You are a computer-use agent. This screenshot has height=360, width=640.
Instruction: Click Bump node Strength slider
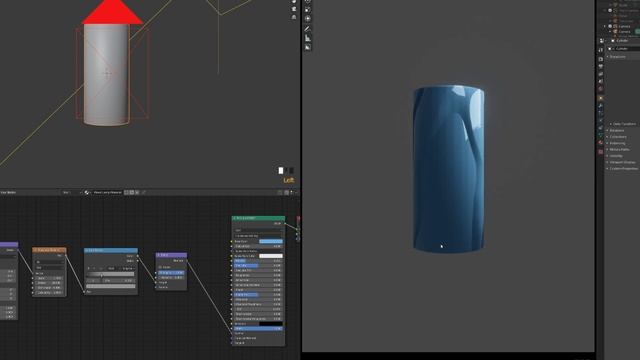(x=171, y=273)
